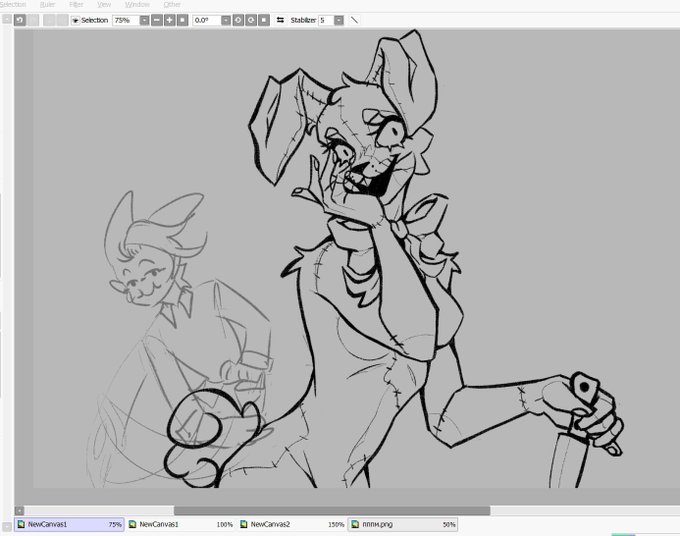Image resolution: width=680 pixels, height=536 pixels.
Task: Open the zoom percentage dropdown
Action: (x=144, y=20)
